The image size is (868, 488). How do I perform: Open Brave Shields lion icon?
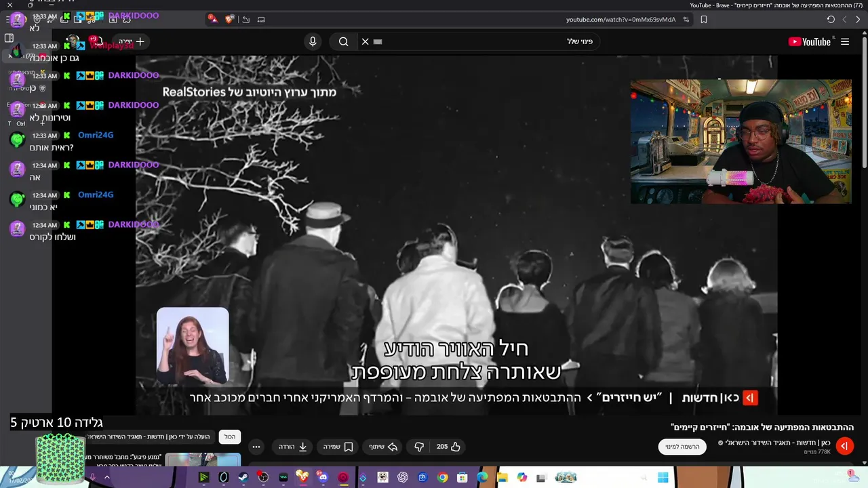229,20
